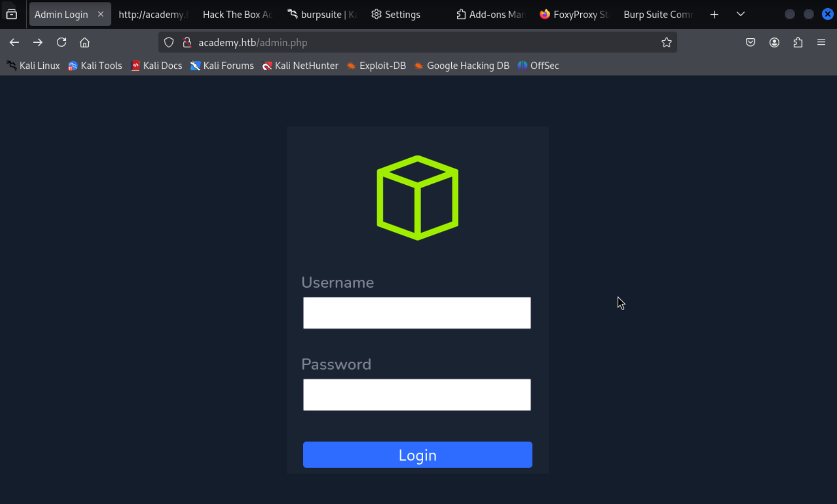Open the Kali Tools bookmark
This screenshot has width=837, height=504.
(95, 65)
